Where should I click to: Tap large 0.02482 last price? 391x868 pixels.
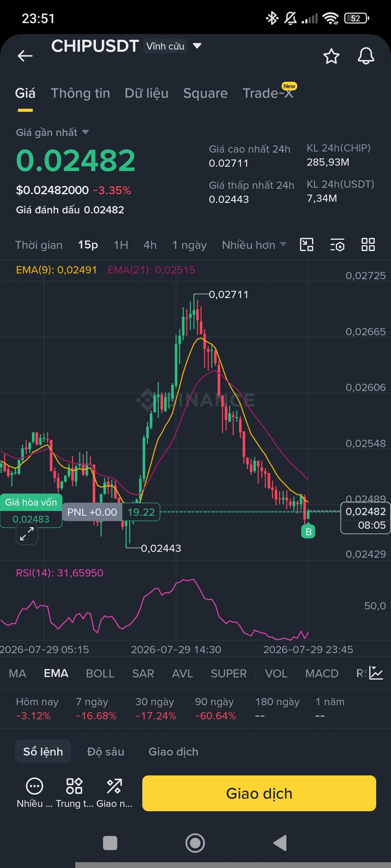tap(76, 161)
